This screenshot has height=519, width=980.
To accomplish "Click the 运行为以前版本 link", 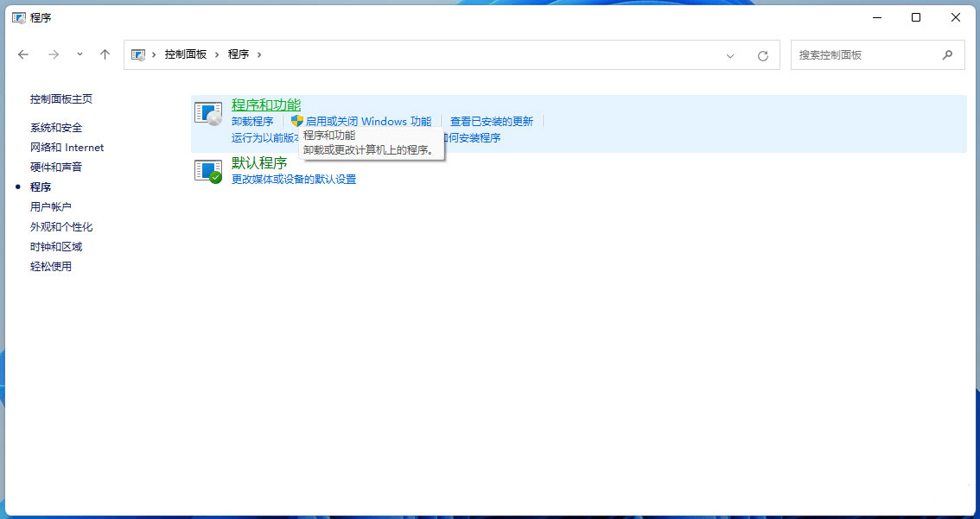I will coord(265,137).
